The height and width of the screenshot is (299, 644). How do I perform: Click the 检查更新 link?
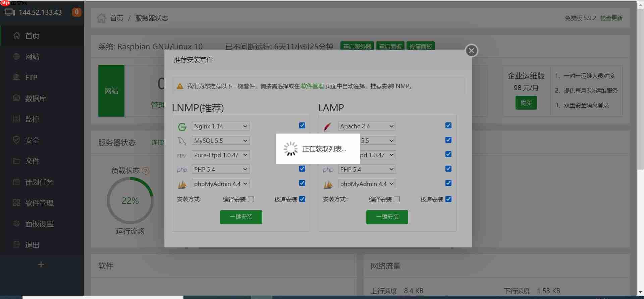pos(611,18)
